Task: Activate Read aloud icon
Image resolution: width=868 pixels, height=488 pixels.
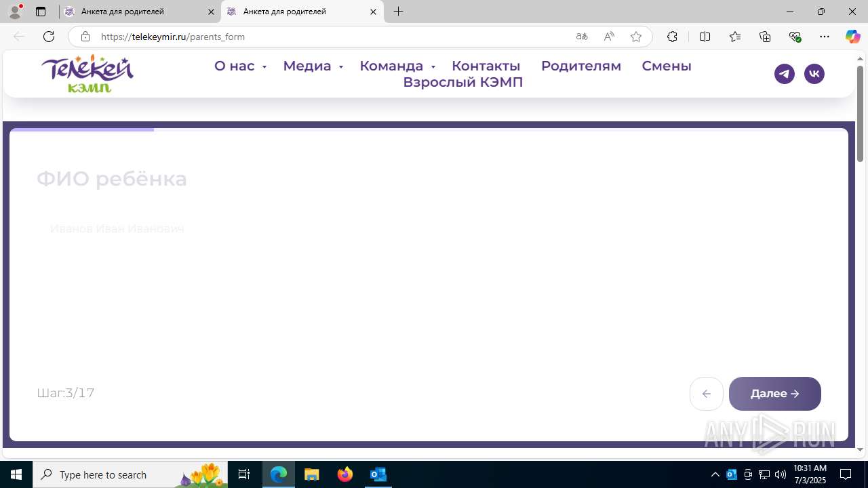Action: [609, 37]
